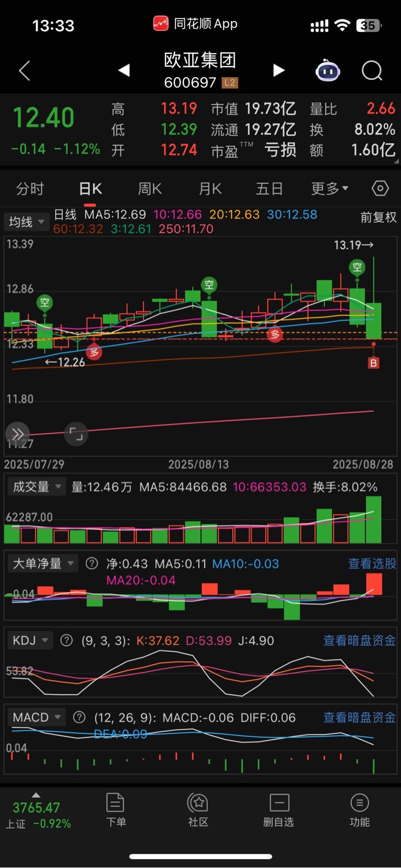The height and width of the screenshot is (868, 401).
Task: Expand chart with double-chevron icon
Action: click(x=17, y=434)
